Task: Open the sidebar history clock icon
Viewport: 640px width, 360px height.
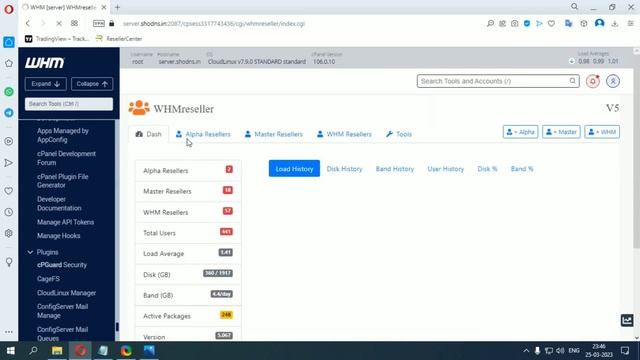Action: coord(9,212)
